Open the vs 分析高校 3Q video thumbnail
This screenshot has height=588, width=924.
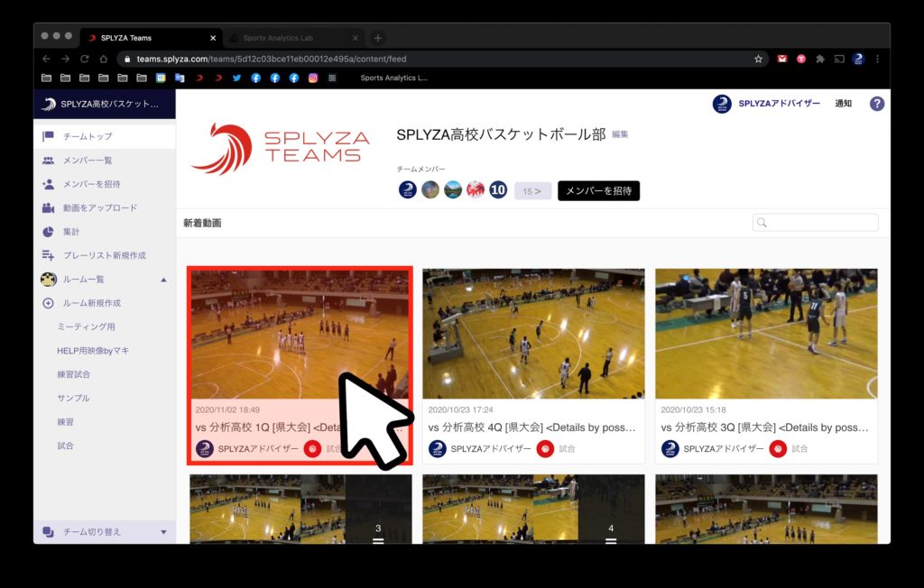click(x=766, y=334)
